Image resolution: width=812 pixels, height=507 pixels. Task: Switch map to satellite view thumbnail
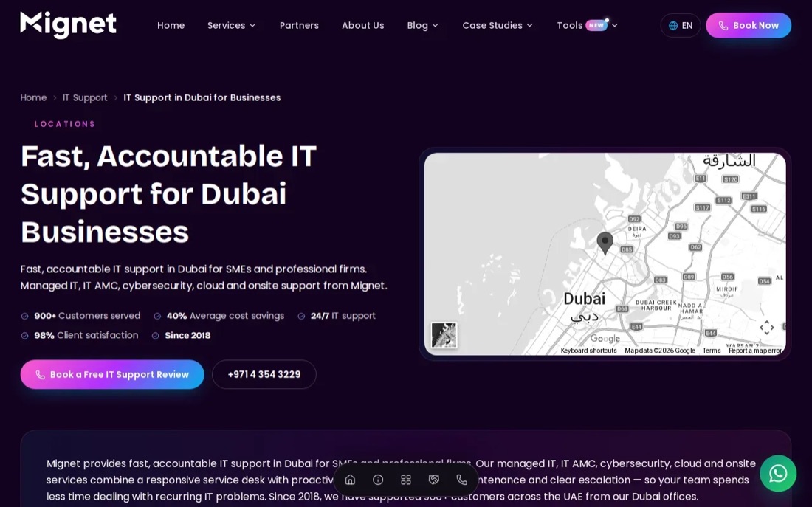point(444,334)
